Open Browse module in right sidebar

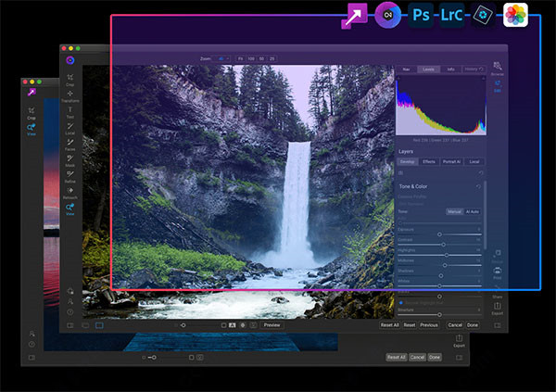point(498,67)
